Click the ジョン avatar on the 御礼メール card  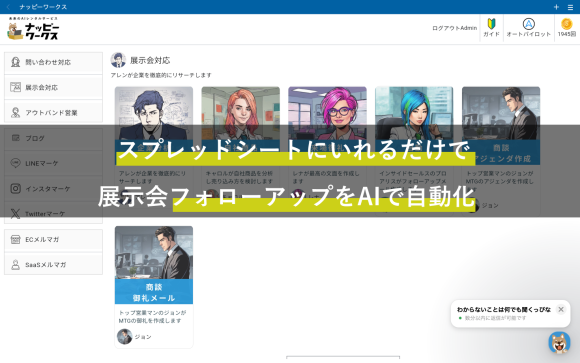125,336
